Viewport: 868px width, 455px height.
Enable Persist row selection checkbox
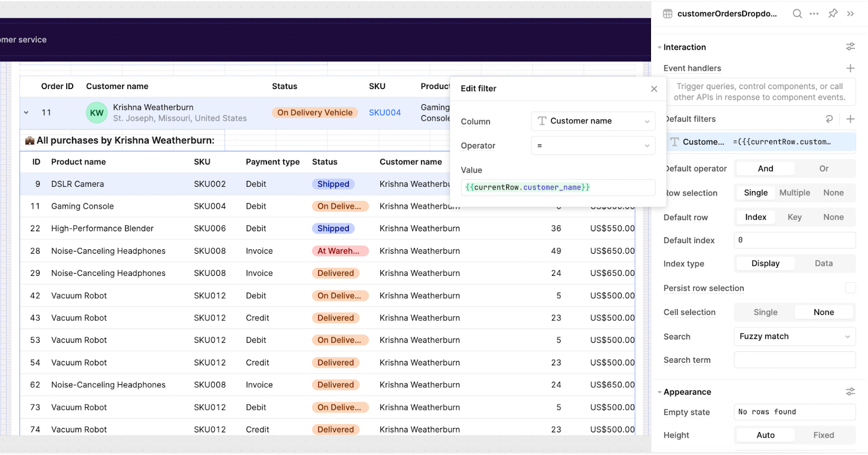tap(850, 288)
